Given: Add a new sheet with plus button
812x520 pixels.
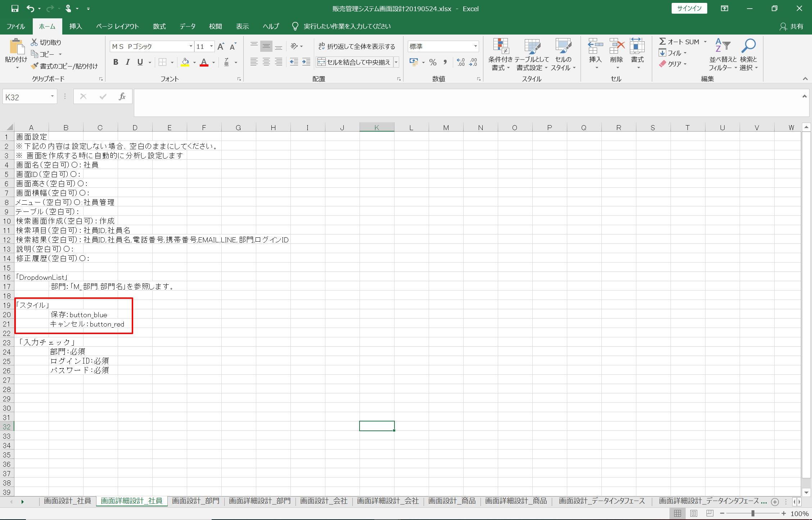Looking at the screenshot, I should 775,502.
